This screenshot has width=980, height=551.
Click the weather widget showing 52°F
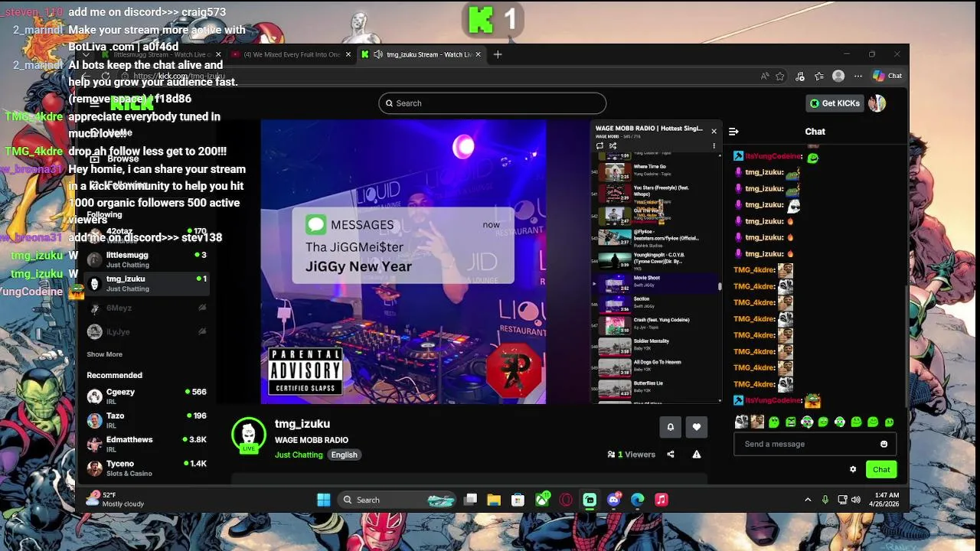coord(116,499)
